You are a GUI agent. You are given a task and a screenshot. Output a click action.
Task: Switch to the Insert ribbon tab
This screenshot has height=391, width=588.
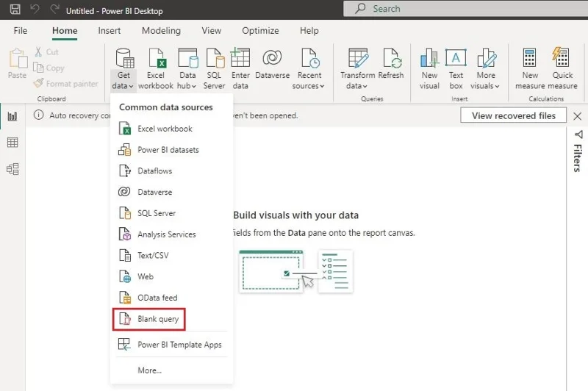pyautogui.click(x=109, y=30)
